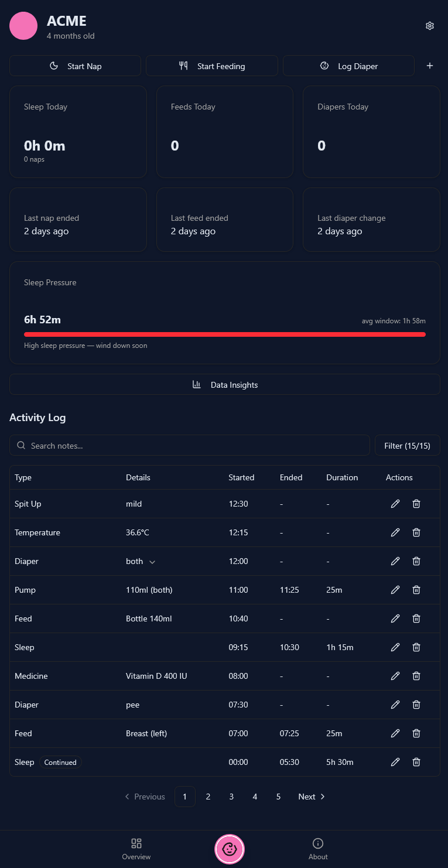Click the pencil icon for the Vitamin D entry
Viewport: 448px width, 868px height.
(x=395, y=676)
